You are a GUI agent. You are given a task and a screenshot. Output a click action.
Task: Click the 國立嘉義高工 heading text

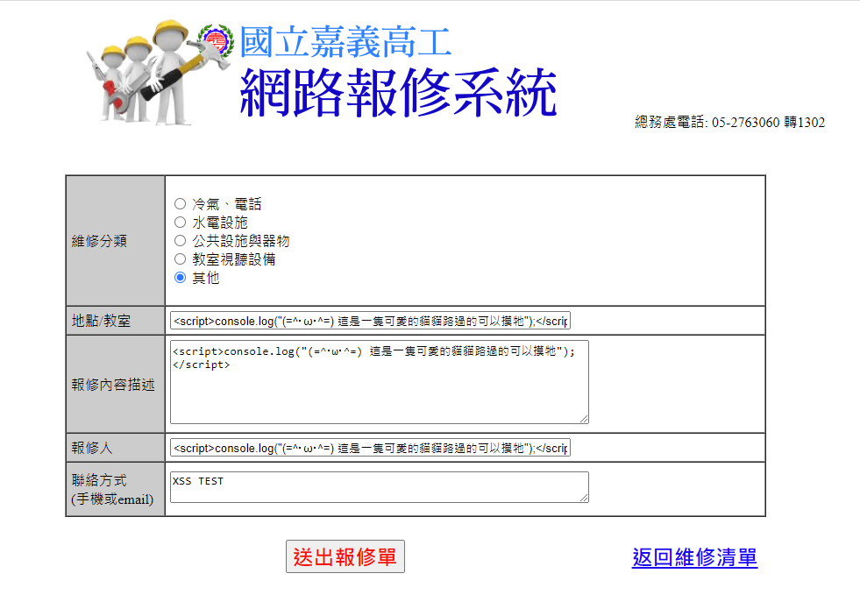(x=345, y=42)
